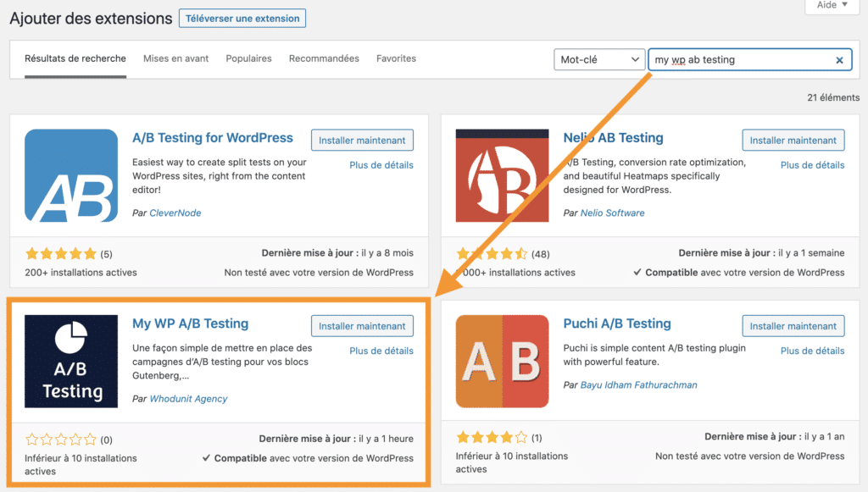Click the star rating of A/B Testing for WordPress

tap(61, 254)
